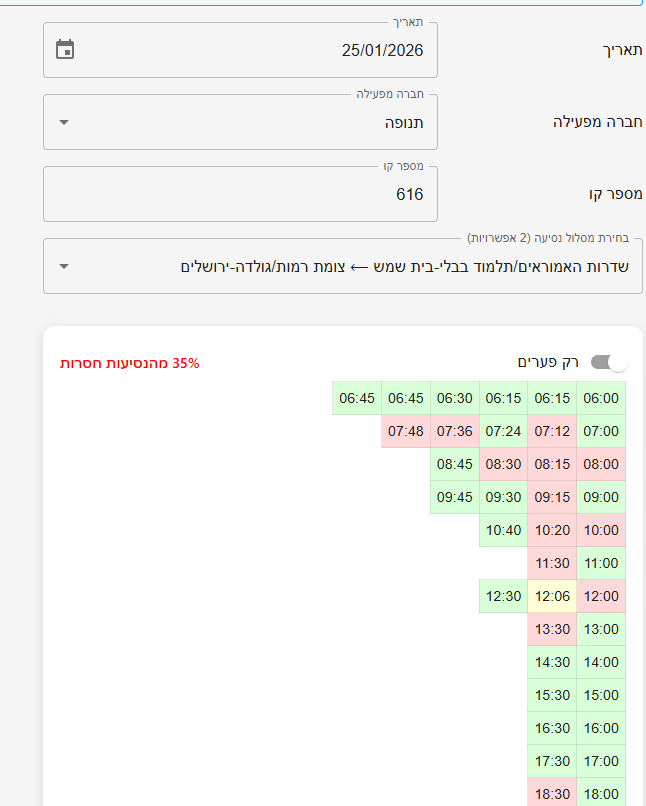Select the 06:00 green trip cell

click(x=601, y=398)
